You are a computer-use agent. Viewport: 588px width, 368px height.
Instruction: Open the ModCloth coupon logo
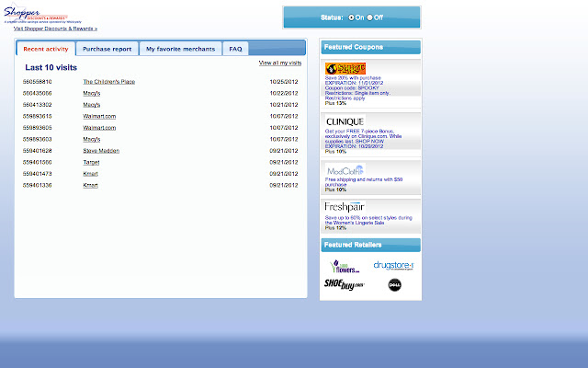345,170
